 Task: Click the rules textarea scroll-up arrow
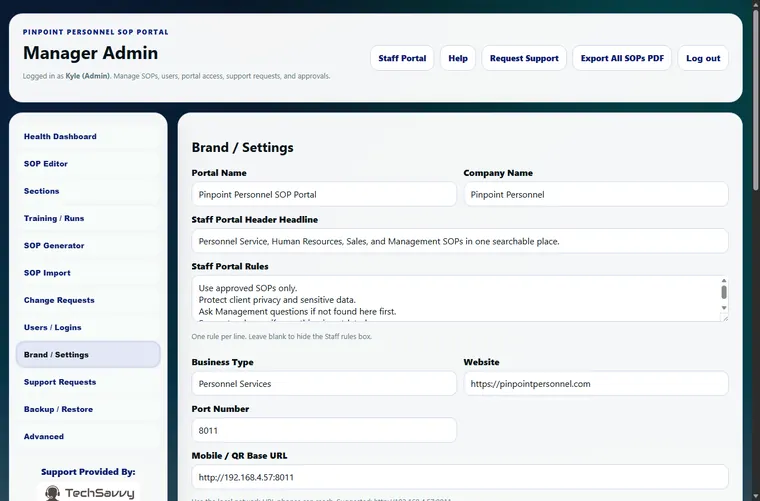[x=724, y=281]
